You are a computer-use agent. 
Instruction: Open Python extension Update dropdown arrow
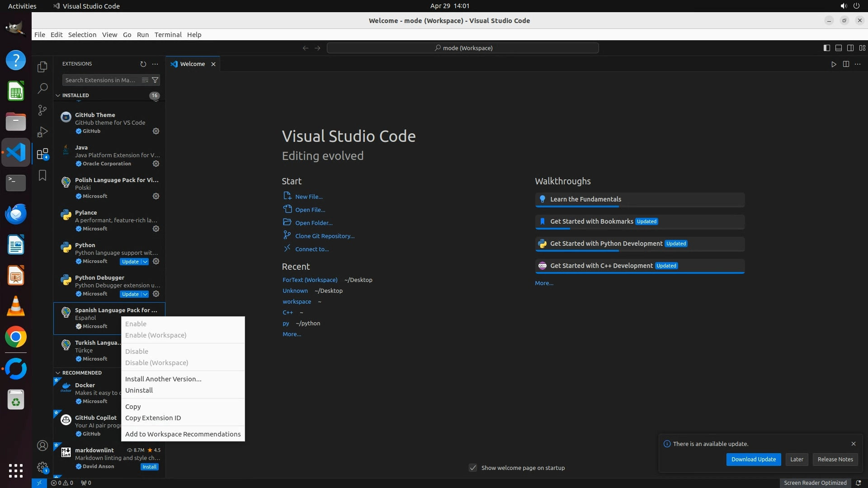point(145,262)
